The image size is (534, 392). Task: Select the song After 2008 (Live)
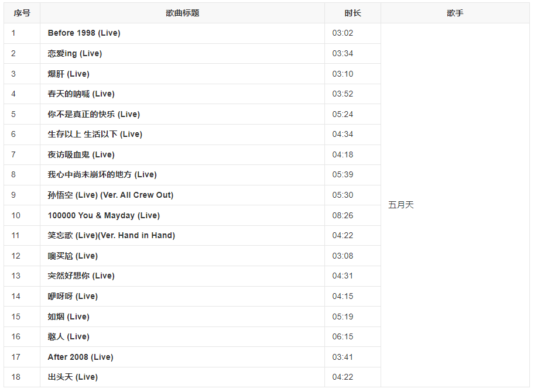[x=80, y=357]
